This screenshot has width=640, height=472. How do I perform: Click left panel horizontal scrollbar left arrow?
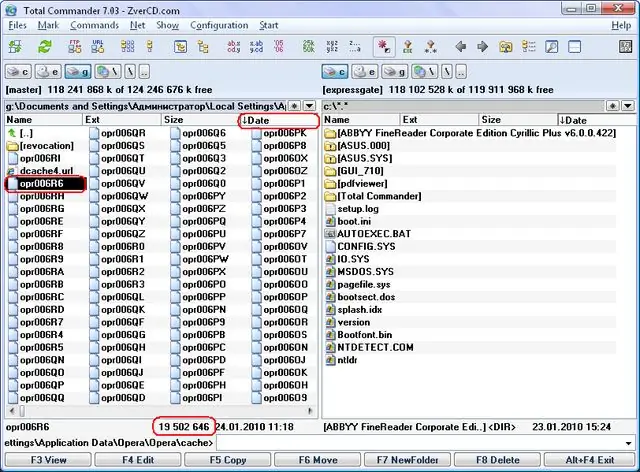point(11,411)
